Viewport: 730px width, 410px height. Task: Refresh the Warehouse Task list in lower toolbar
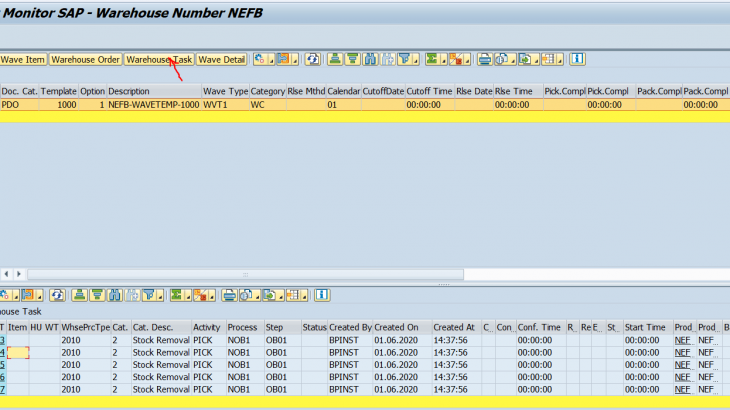tap(57, 295)
